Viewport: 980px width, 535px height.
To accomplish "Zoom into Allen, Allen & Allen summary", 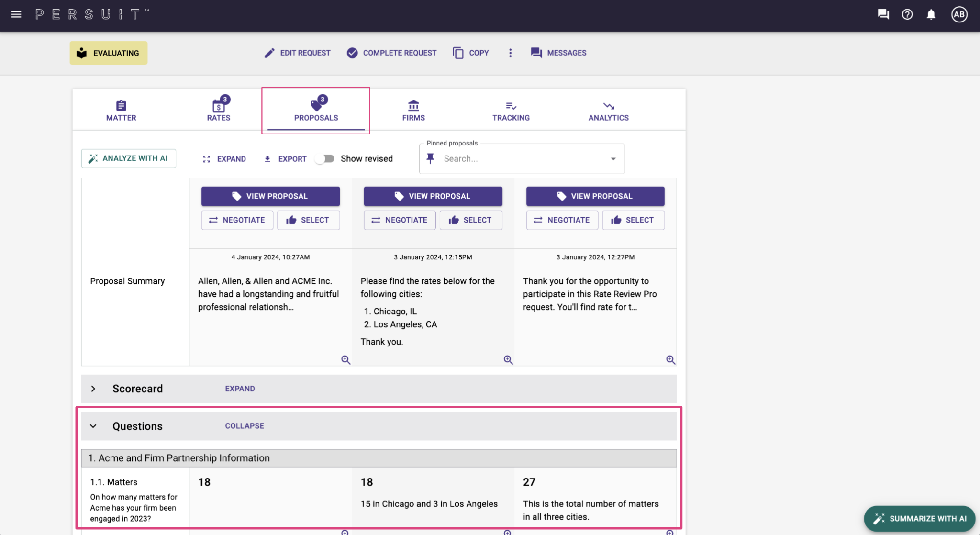I will click(x=345, y=360).
